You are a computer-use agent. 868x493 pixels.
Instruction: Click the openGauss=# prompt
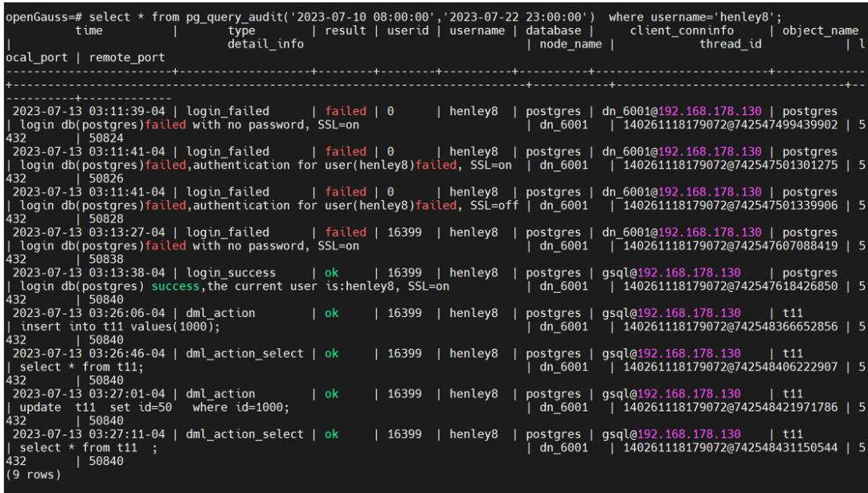click(43, 17)
